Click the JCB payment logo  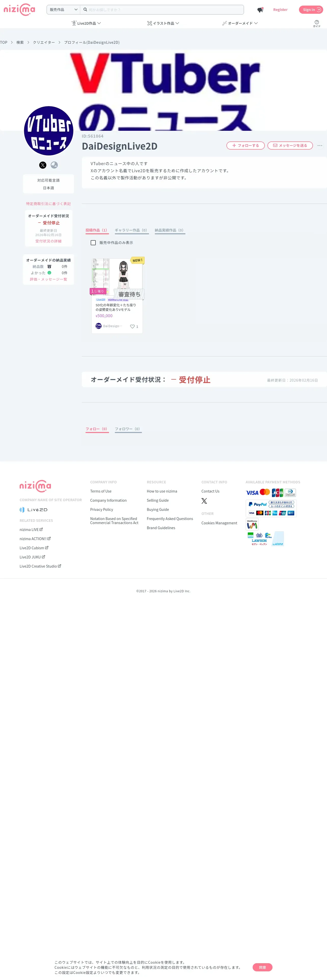click(x=278, y=493)
